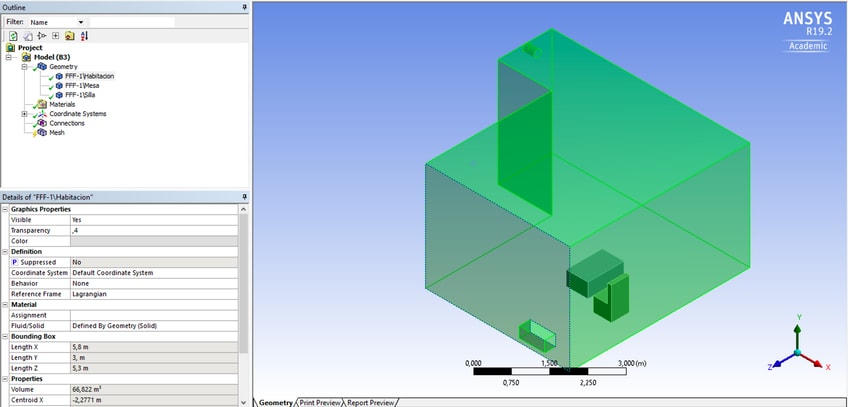Screen dimensions: 848x407
Task: Click the Project icon in the tree
Action: [10, 48]
